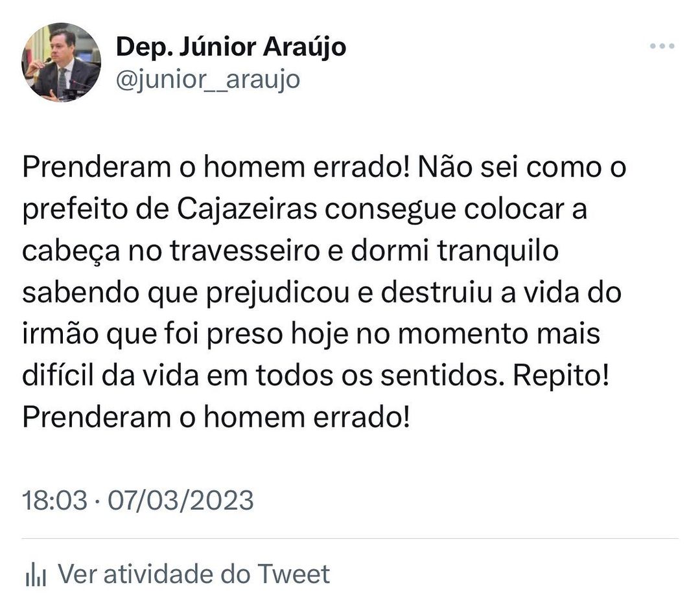
Task: Click the tweet activity bar chart icon
Action: [x=34, y=575]
